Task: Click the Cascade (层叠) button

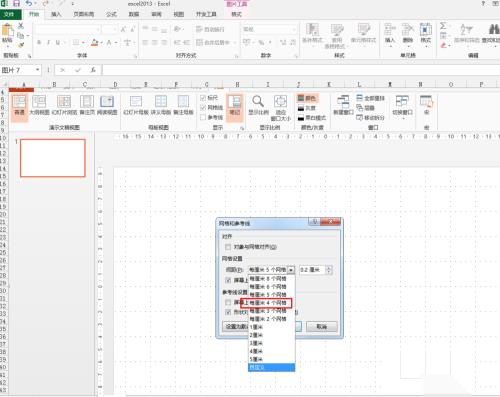Action: pyautogui.click(x=365, y=108)
